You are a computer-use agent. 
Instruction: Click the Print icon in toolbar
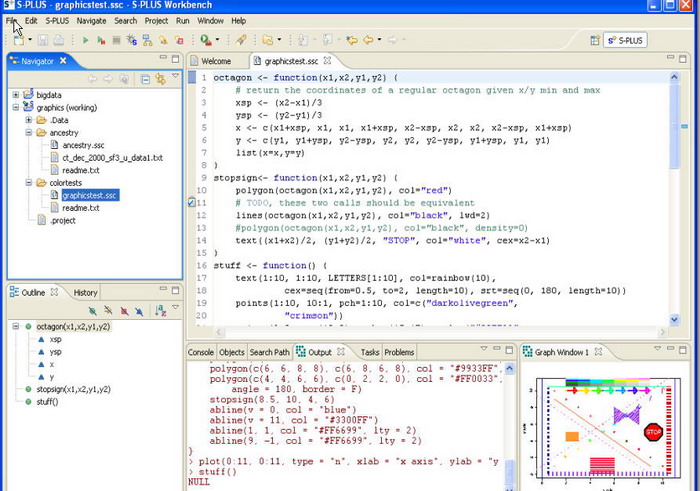pos(58,40)
